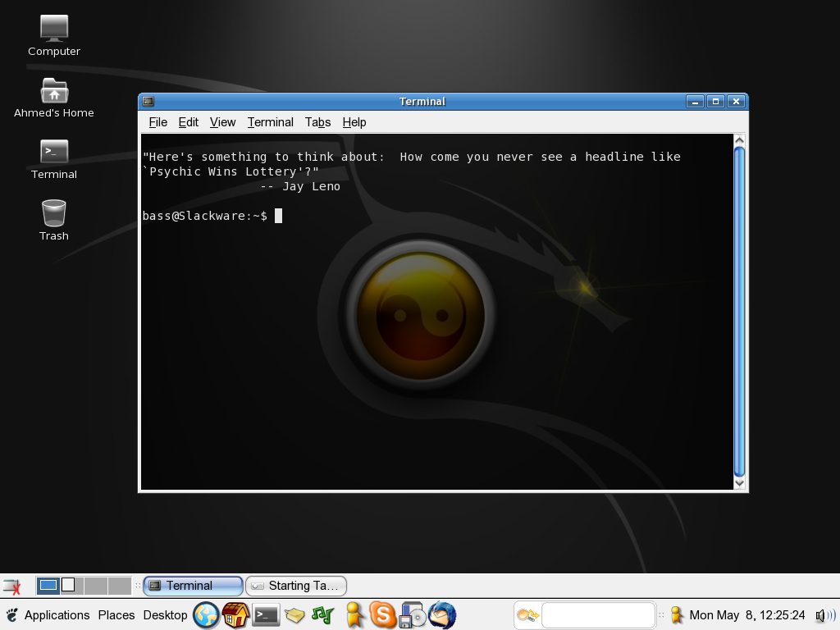Open the Applications menu
This screenshot has width=840, height=630.
57,614
